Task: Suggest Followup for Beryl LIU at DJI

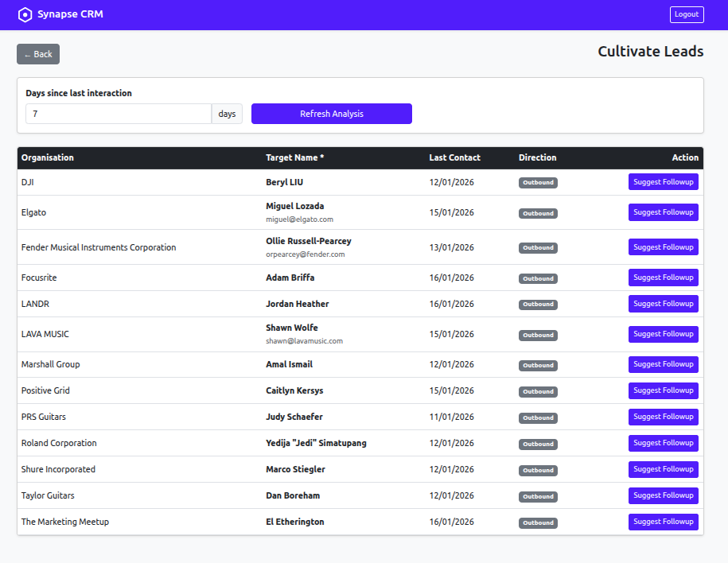Action: pos(663,182)
